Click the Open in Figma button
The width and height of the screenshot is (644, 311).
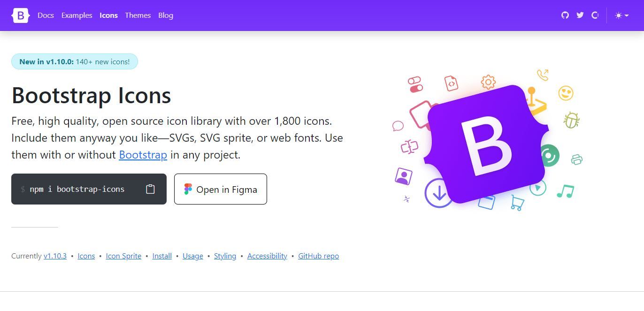tap(221, 189)
